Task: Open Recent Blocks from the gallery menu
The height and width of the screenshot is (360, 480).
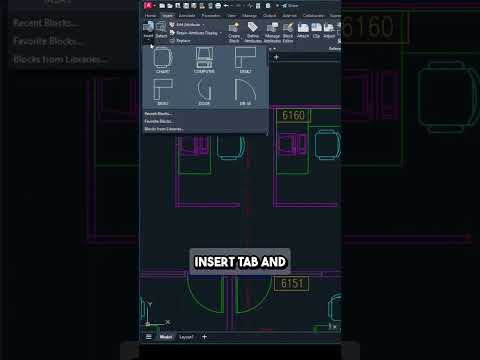Action: (x=158, y=114)
